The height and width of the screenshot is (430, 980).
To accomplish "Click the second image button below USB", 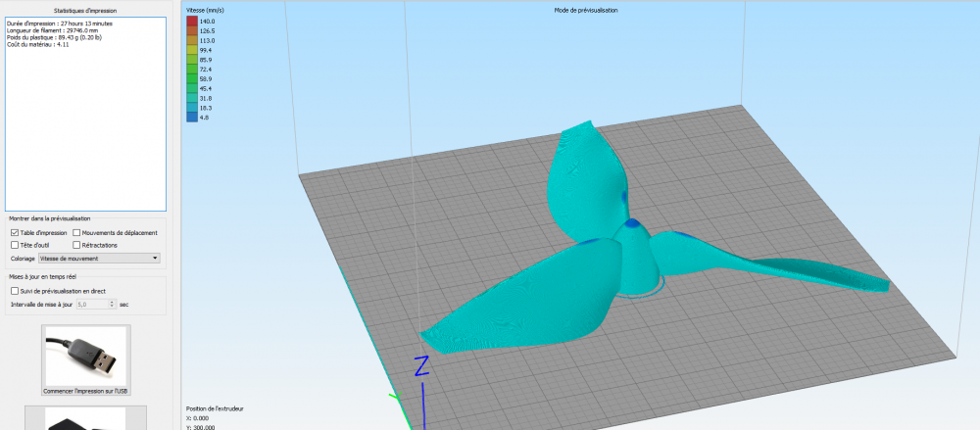I will click(x=85, y=418).
